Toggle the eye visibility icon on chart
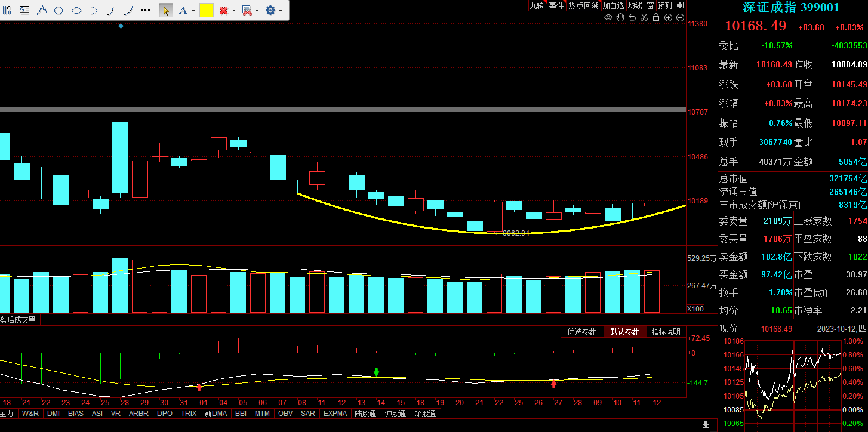This screenshot has width=868, height=432. tap(608, 17)
